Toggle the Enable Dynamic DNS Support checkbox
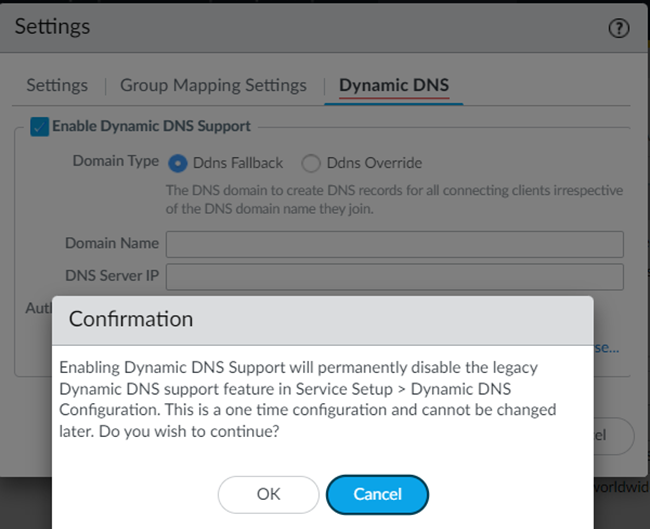This screenshot has width=650, height=529. pyautogui.click(x=40, y=127)
